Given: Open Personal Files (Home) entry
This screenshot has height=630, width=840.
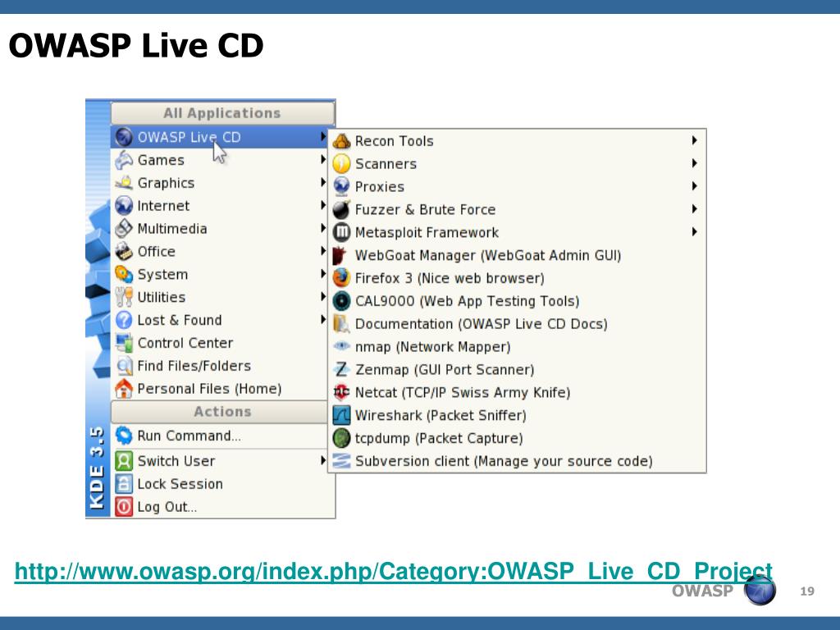Looking at the screenshot, I should (220, 388).
